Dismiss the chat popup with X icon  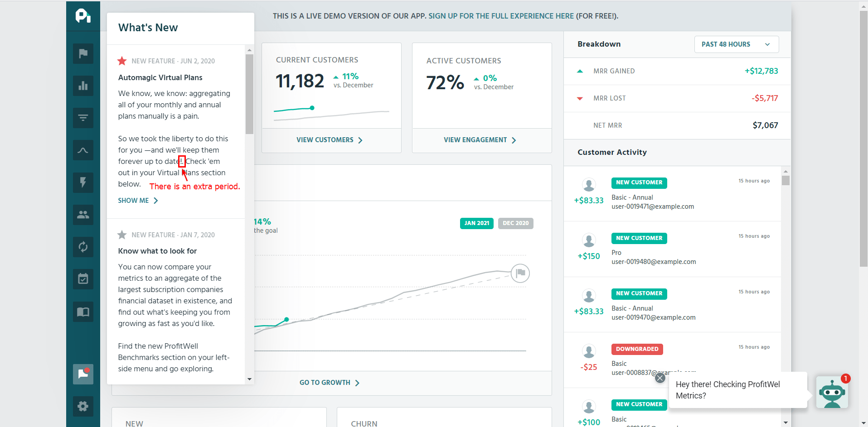coord(660,378)
